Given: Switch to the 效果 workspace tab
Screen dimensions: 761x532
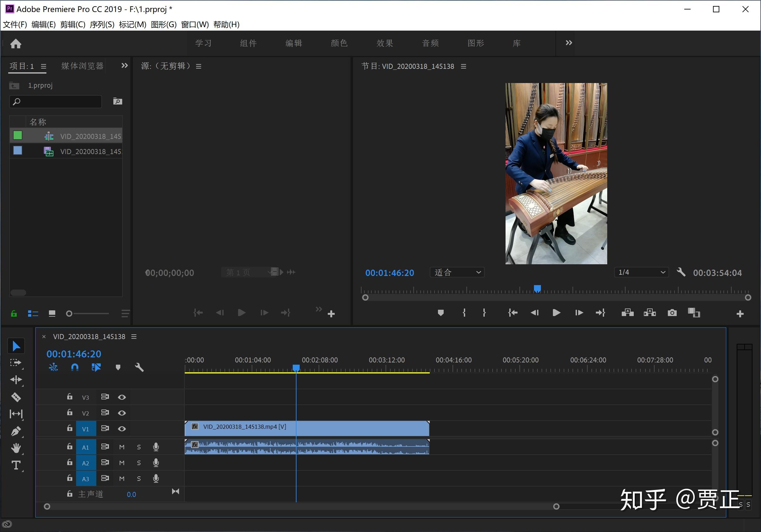Looking at the screenshot, I should click(x=385, y=43).
